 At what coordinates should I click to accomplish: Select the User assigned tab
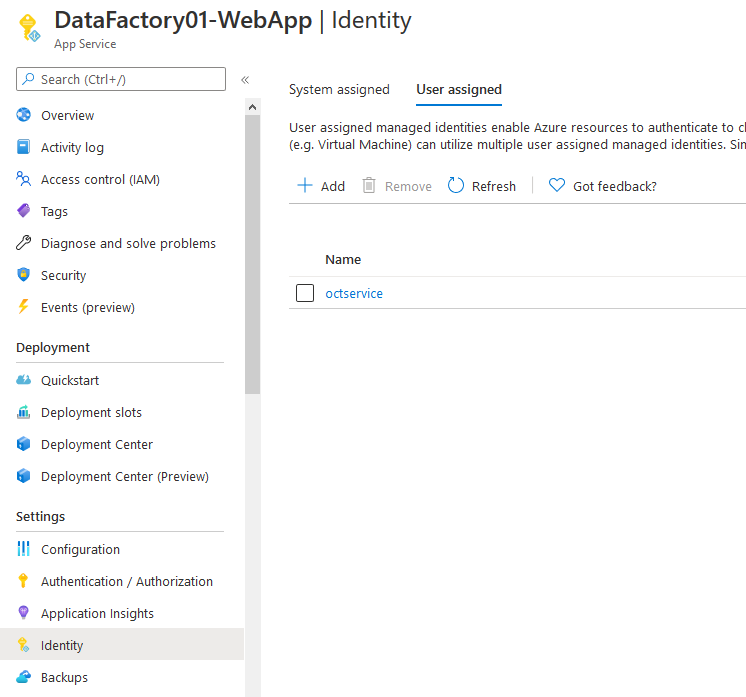(459, 90)
